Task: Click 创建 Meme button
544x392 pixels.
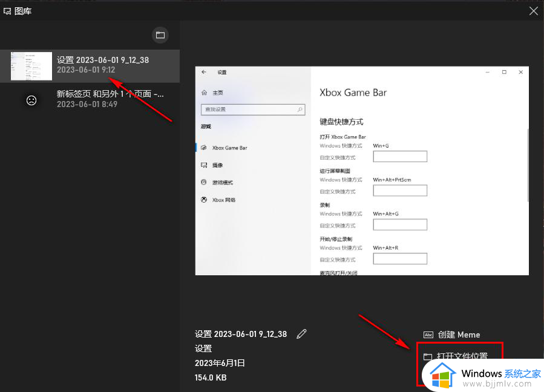Action: 451,335
